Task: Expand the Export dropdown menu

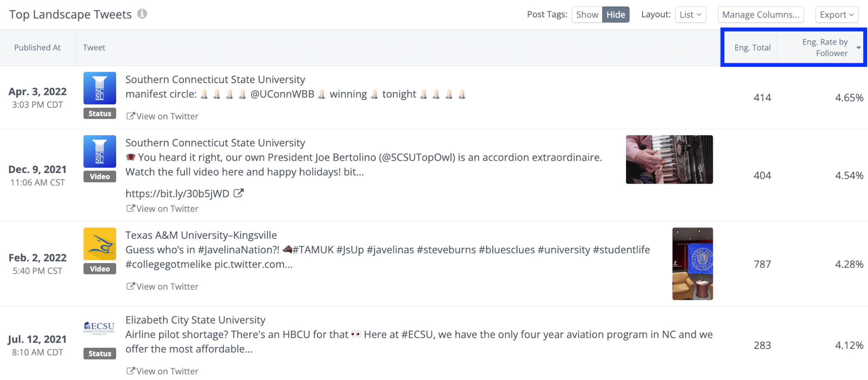Action: 836,14
